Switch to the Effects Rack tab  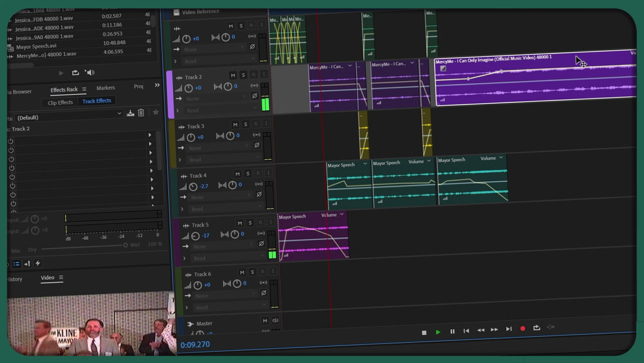coord(64,90)
